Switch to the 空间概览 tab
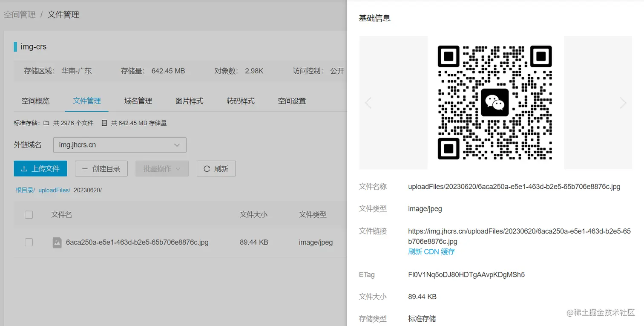 tap(36, 101)
